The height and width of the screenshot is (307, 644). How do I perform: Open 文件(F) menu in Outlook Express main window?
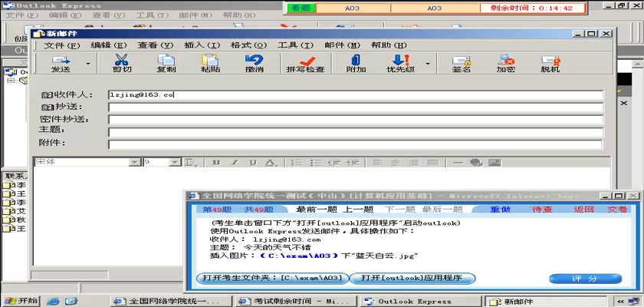pos(21,15)
